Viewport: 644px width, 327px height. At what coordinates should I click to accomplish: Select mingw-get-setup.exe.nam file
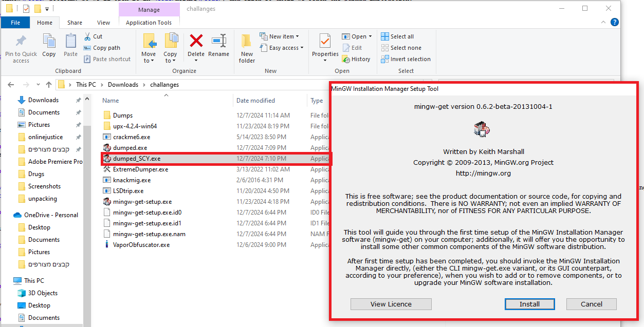click(x=149, y=234)
